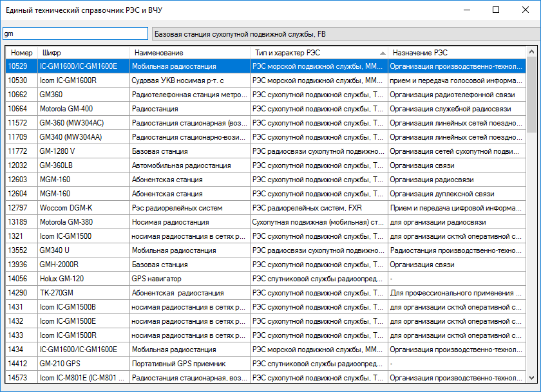Click "Для профессионального применения" cell
Screen dimensions: 541x392
(457, 292)
